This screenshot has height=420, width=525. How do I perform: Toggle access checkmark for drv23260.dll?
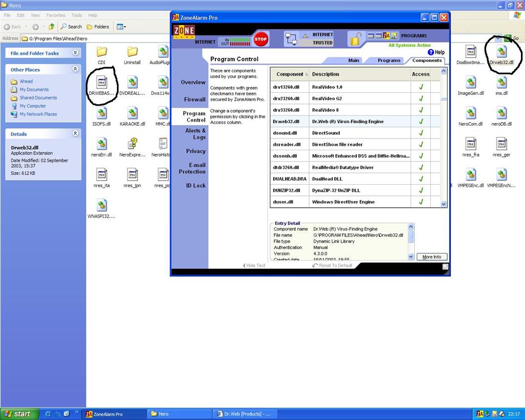(421, 98)
